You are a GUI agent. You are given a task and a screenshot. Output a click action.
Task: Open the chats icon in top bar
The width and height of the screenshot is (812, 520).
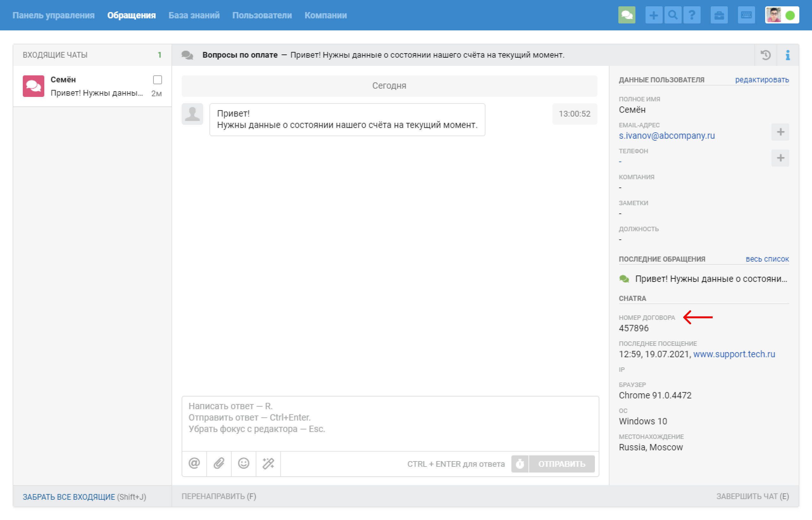point(627,15)
